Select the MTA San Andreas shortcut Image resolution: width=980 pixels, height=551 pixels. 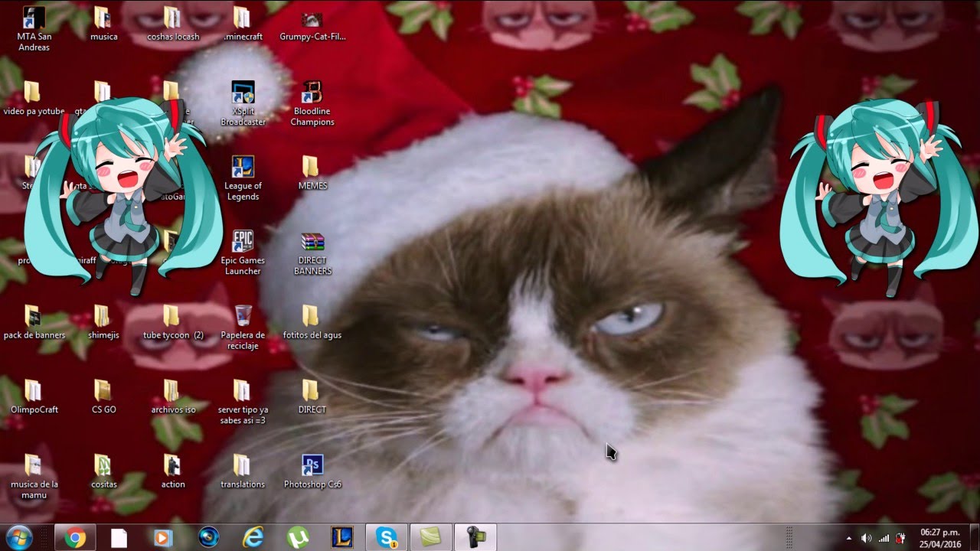point(34,29)
